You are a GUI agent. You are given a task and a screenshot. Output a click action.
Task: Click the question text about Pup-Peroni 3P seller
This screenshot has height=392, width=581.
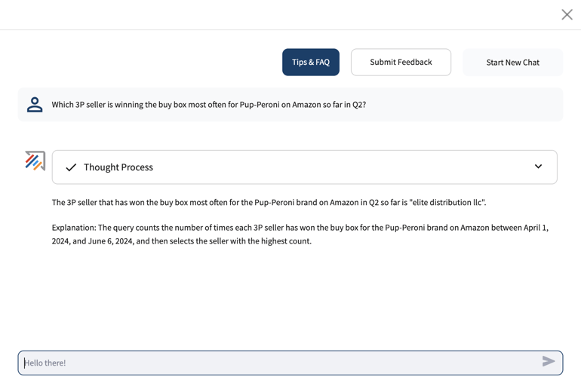click(x=208, y=105)
